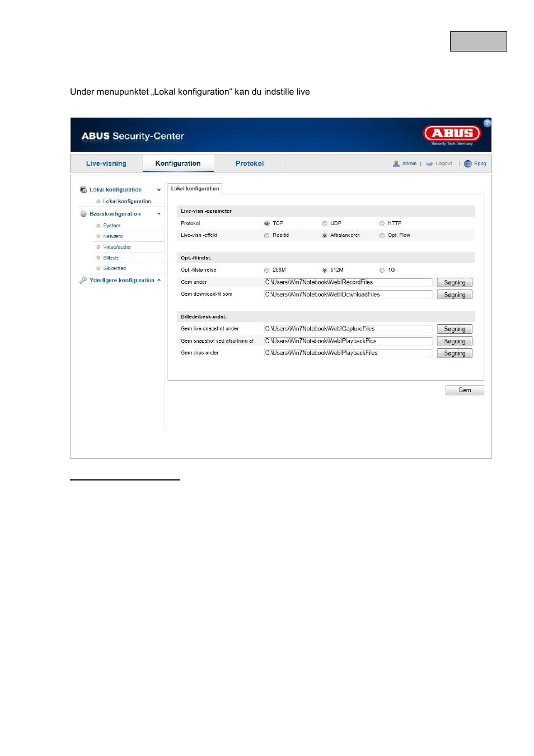Open Lokal konfiguration sub-item in sidebar
This screenshot has height=756, width=534.
(x=127, y=202)
